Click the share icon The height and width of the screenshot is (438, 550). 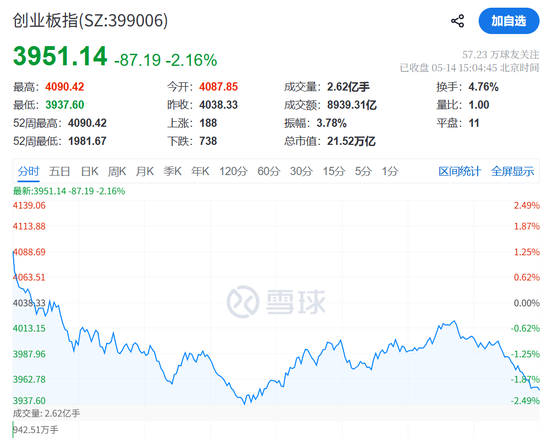coord(457,21)
